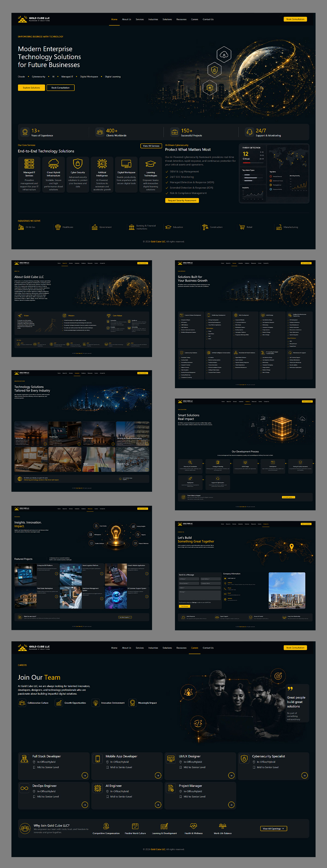Click the Mobile App Developer phone icon

click(x=98, y=759)
